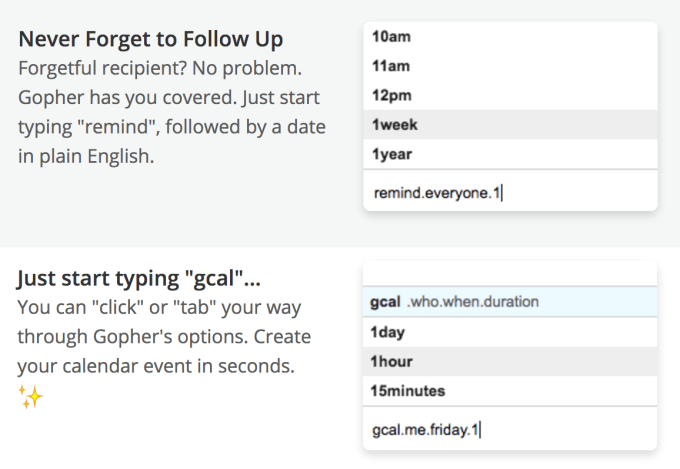The width and height of the screenshot is (680, 469).
Task: Click the "Never Forget to Follow Up" heading
Action: 150,40
